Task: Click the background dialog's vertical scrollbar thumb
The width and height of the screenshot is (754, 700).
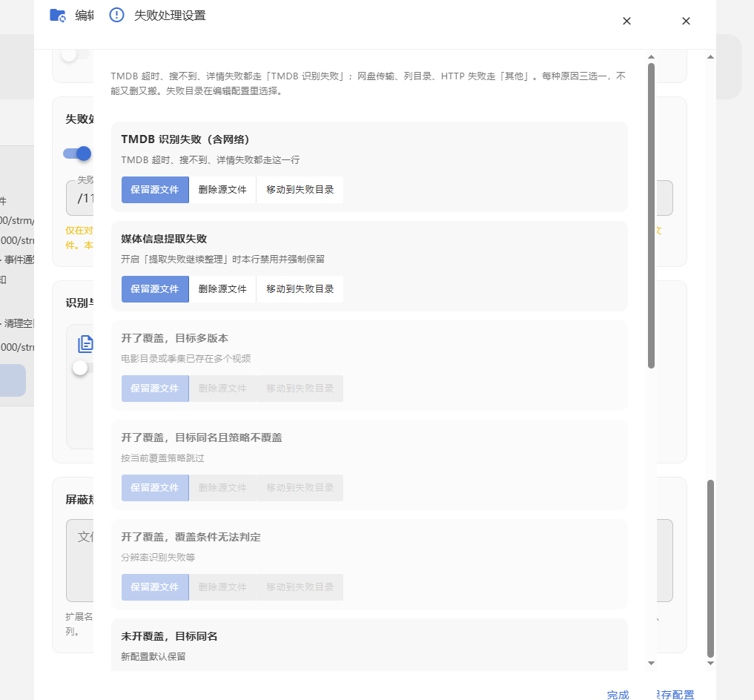Action: point(710,569)
